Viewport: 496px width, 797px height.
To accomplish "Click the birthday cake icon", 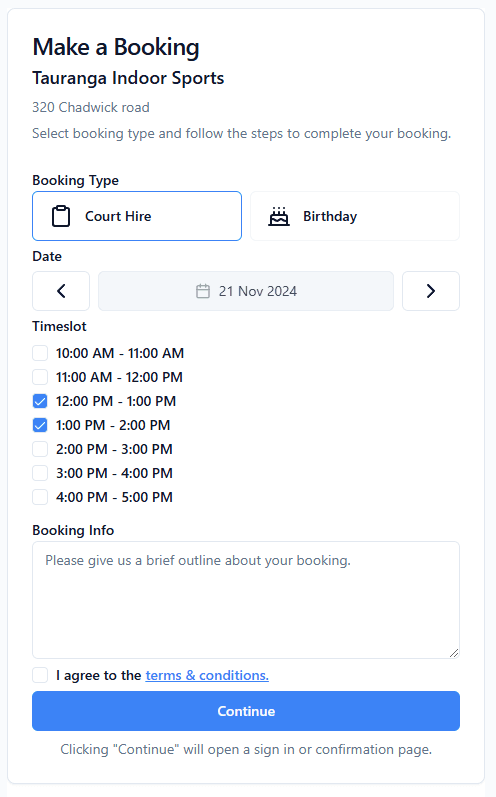I will [x=278, y=216].
